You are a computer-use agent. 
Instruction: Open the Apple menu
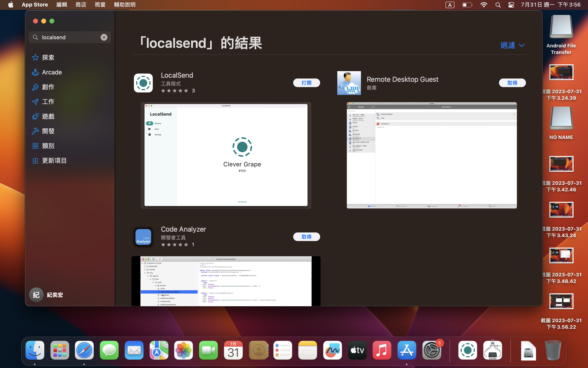pyautogui.click(x=11, y=5)
